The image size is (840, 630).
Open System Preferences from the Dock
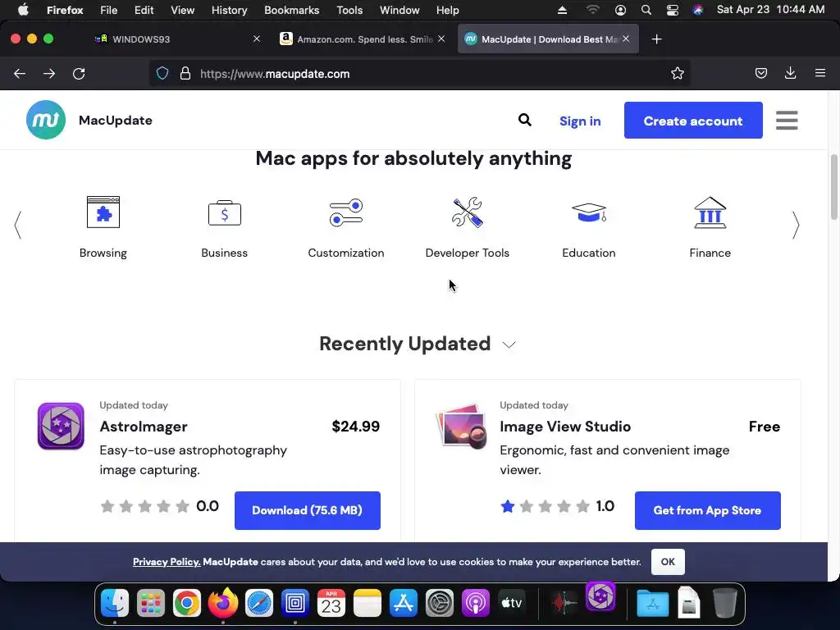pos(440,603)
